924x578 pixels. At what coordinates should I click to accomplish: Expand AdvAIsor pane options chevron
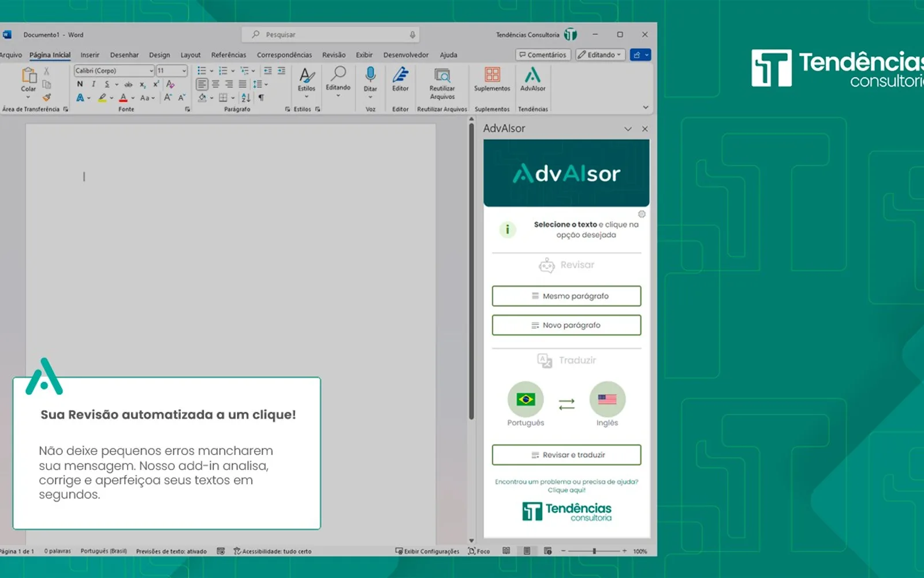[x=628, y=129]
